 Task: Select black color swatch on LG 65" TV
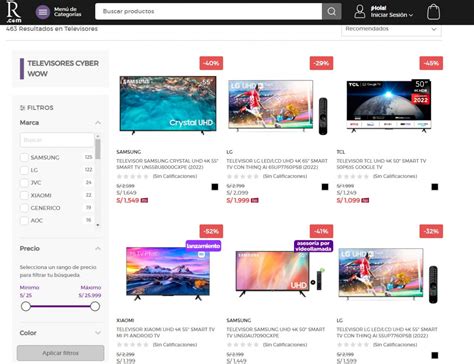(x=325, y=187)
